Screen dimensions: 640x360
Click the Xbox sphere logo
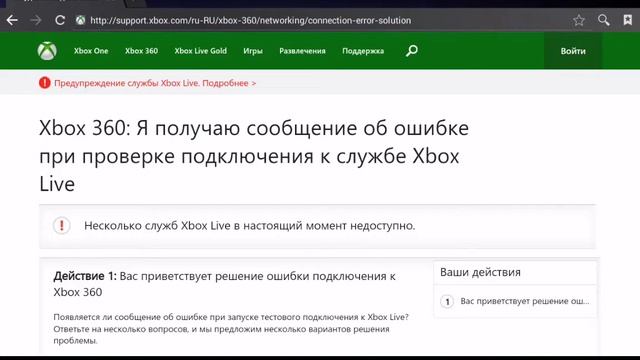pyautogui.click(x=47, y=51)
